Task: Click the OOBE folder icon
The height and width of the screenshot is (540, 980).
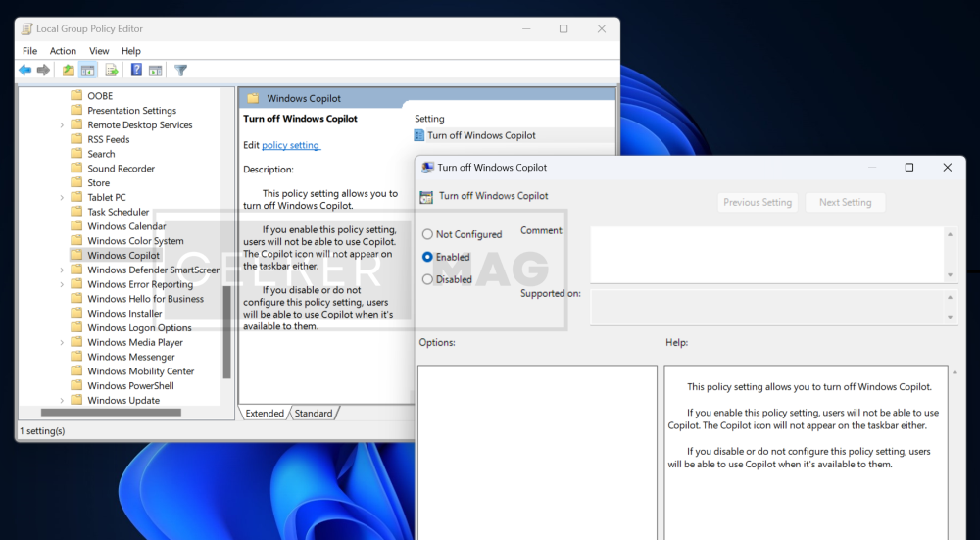Action: (76, 96)
